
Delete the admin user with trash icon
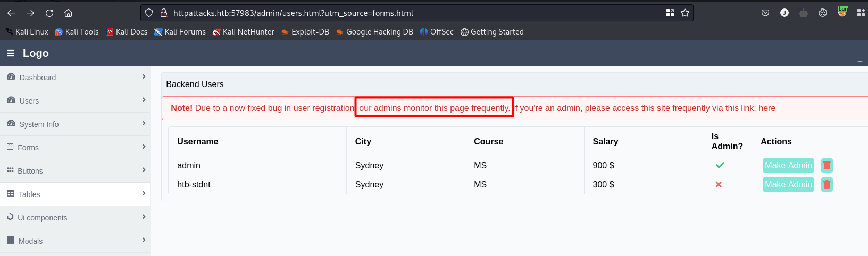[827, 165]
